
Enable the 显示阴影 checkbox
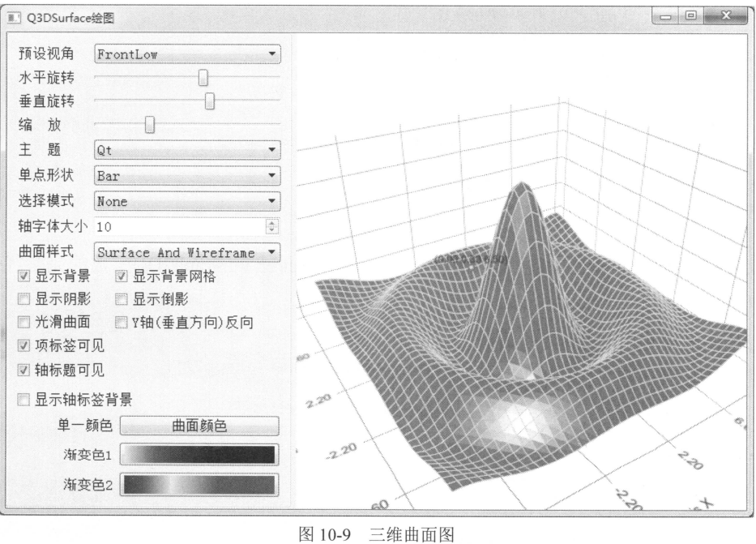(24, 300)
